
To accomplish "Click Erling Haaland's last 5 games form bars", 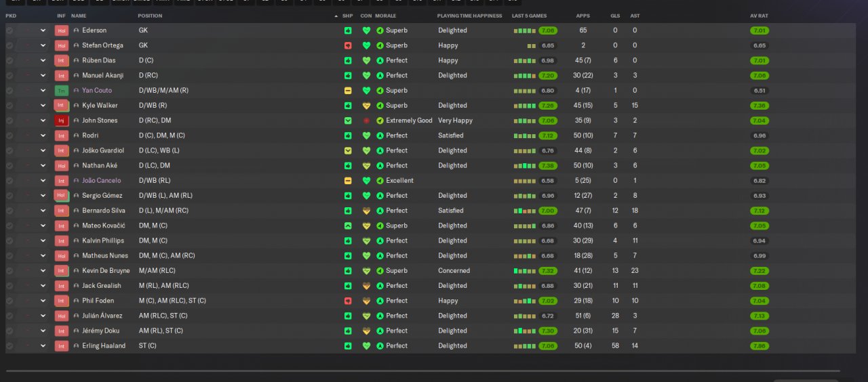I will coord(524,346).
